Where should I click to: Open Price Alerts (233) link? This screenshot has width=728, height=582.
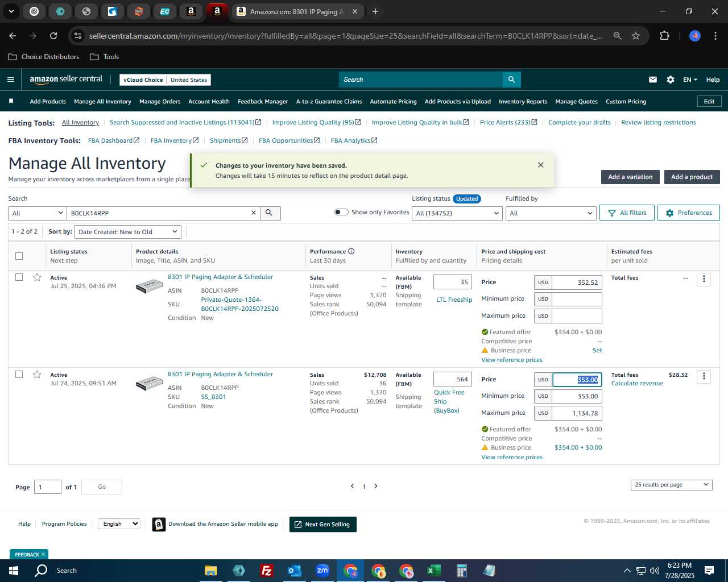tap(508, 122)
